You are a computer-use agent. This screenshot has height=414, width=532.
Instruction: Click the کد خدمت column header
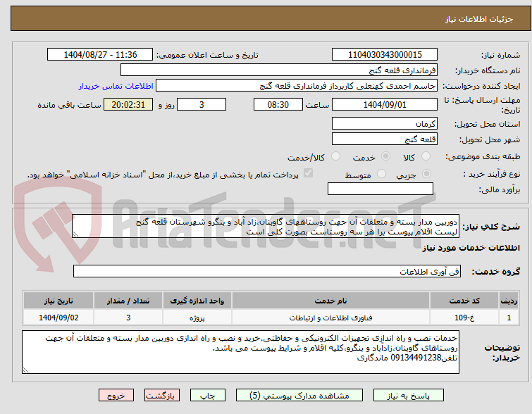pos(464,301)
